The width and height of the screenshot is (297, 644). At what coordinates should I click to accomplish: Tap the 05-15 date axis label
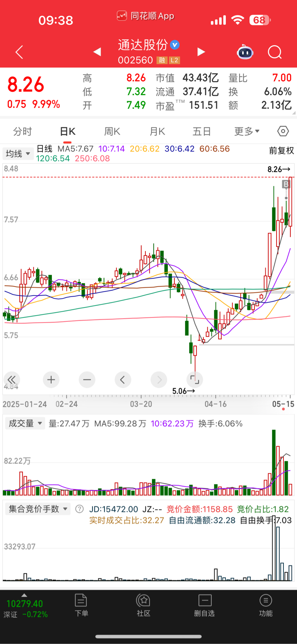click(x=283, y=404)
